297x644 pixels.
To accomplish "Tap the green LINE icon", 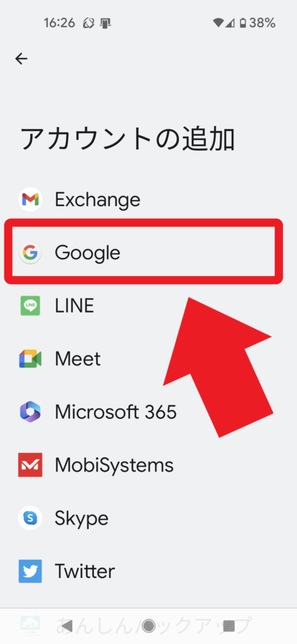I will (x=30, y=306).
